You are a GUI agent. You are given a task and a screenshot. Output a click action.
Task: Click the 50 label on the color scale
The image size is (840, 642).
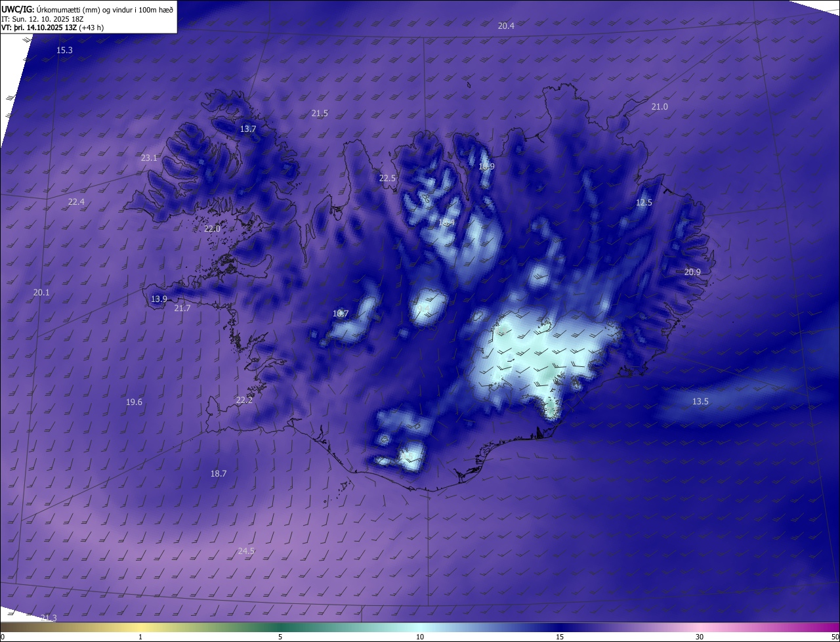[835, 637]
